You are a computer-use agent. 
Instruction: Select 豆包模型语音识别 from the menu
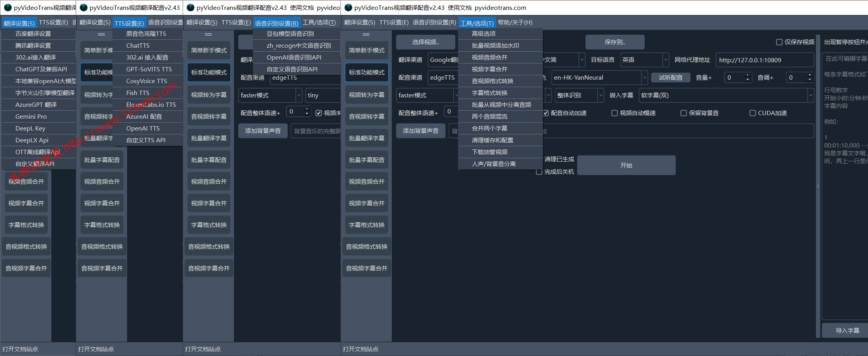tap(290, 34)
